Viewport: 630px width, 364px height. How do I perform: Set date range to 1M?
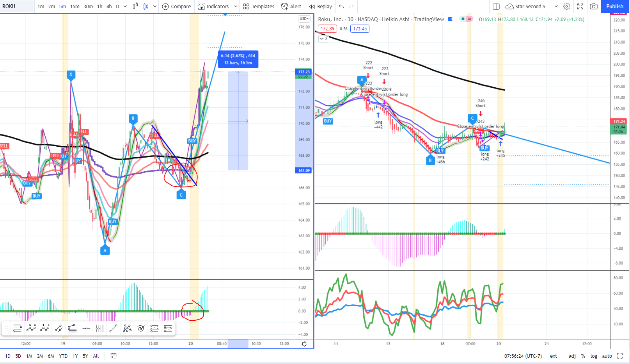point(29,356)
